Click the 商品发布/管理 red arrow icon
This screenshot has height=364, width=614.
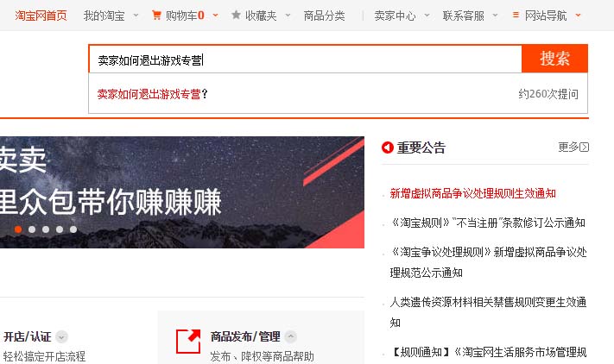[x=188, y=342]
